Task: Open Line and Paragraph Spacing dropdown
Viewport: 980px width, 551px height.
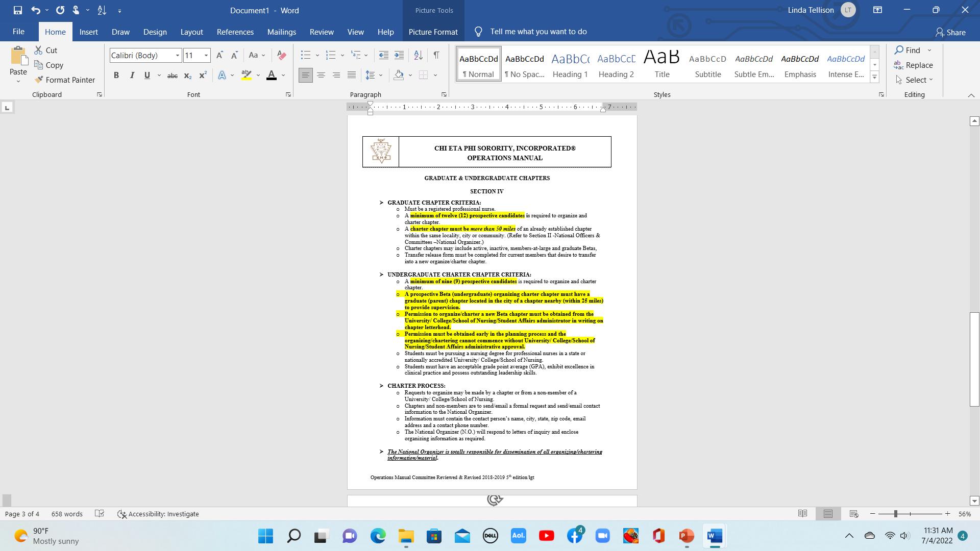Action: tap(374, 76)
